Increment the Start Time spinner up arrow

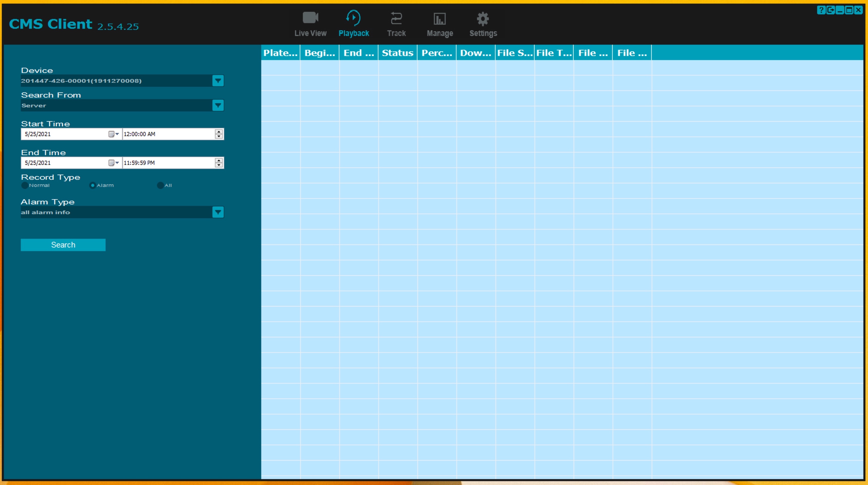(x=219, y=132)
